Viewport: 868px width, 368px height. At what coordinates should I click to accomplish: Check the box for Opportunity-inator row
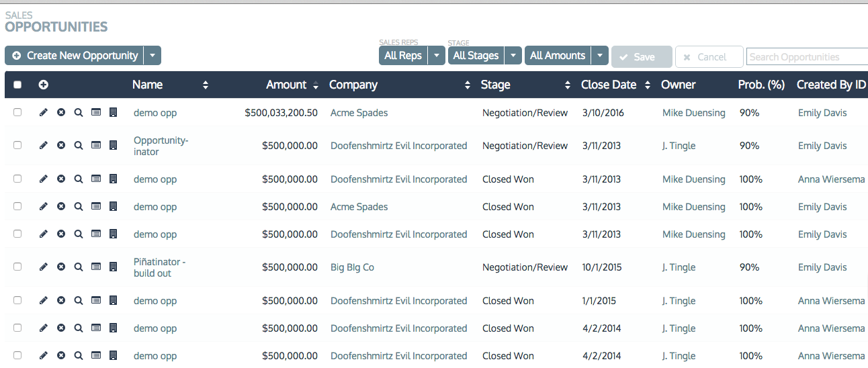click(x=17, y=145)
